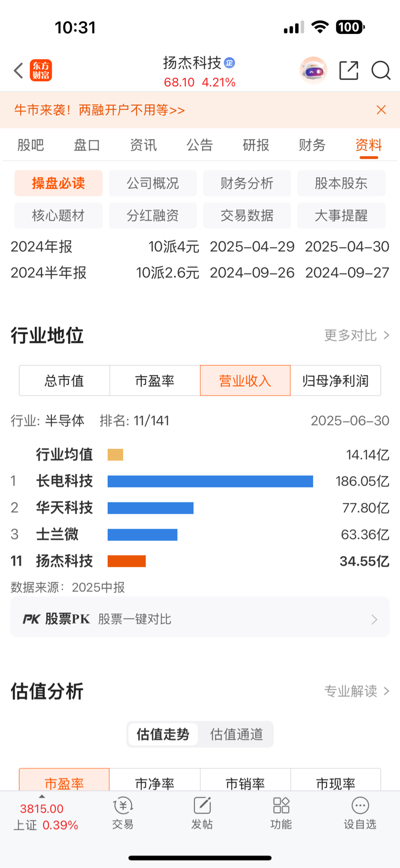Open the 士兰微 row name
The width and height of the screenshot is (400, 868).
tap(57, 534)
